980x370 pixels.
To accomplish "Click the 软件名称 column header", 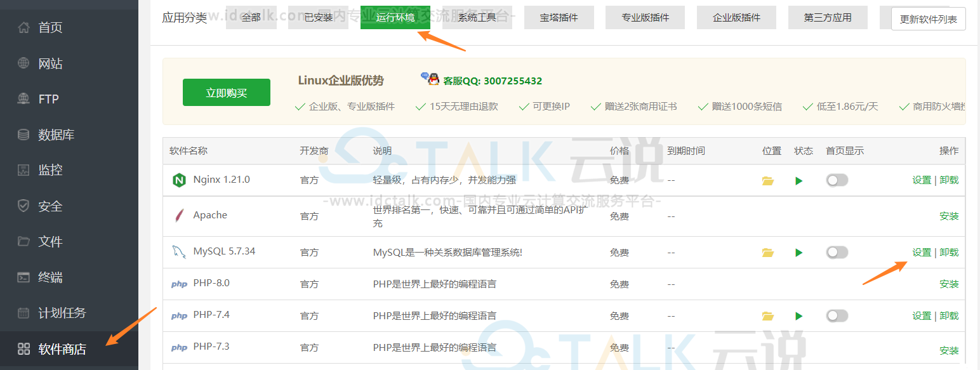I will 189,151.
